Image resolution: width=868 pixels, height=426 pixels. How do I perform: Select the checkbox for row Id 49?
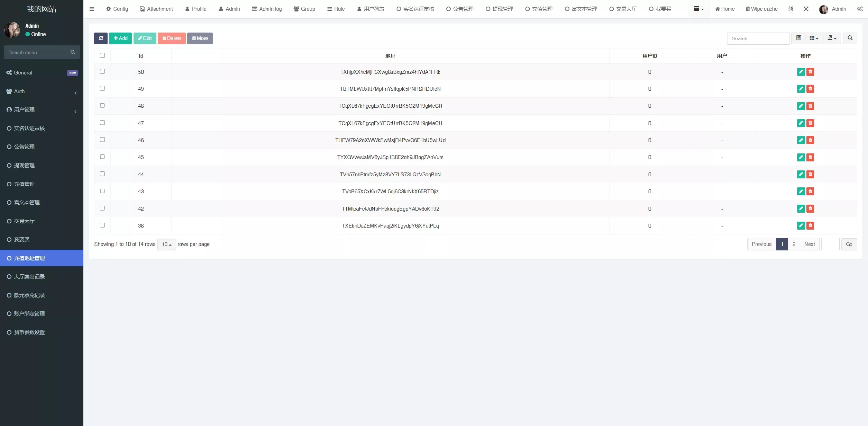click(x=102, y=89)
